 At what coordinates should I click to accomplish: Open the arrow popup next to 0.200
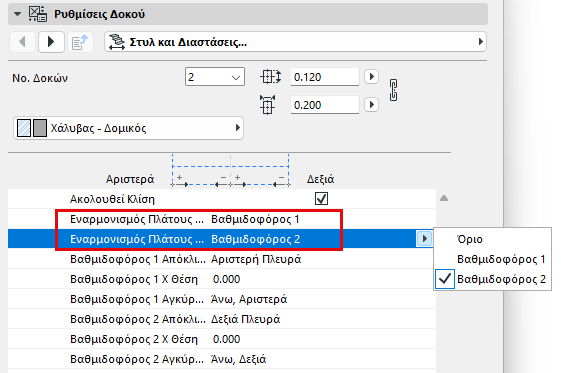tap(371, 104)
